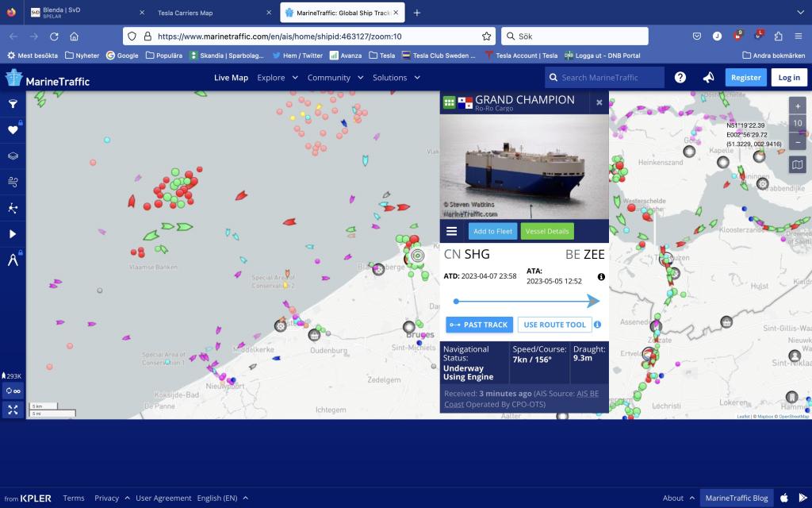The height and width of the screenshot is (508, 812).
Task: Click the Grand Champion ship photo
Action: tap(524, 167)
